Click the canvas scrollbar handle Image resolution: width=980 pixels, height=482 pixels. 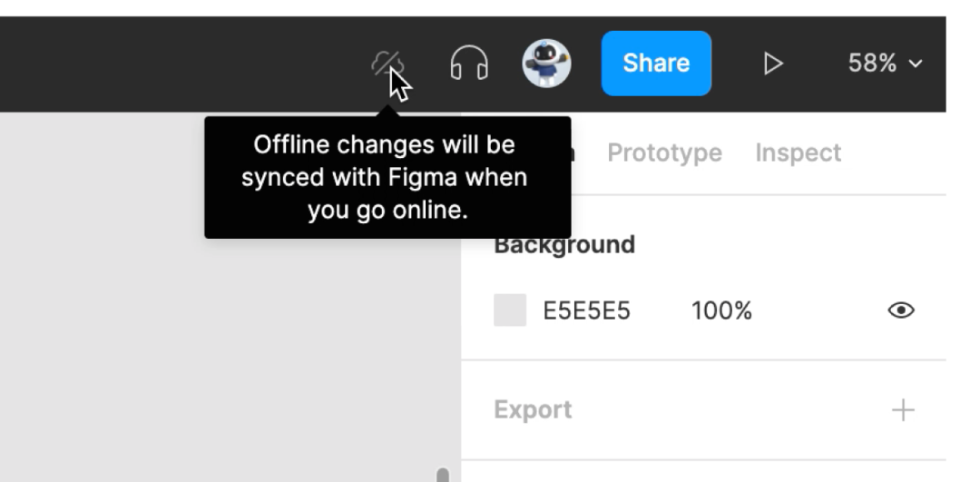(x=443, y=475)
